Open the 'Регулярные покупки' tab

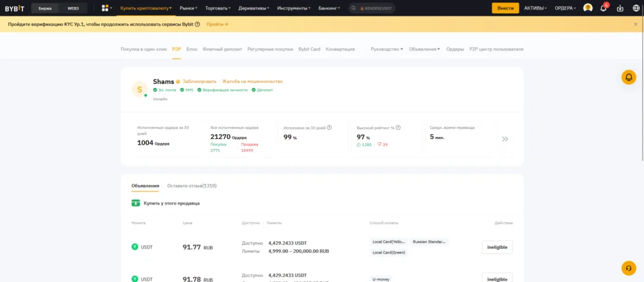[x=270, y=49]
